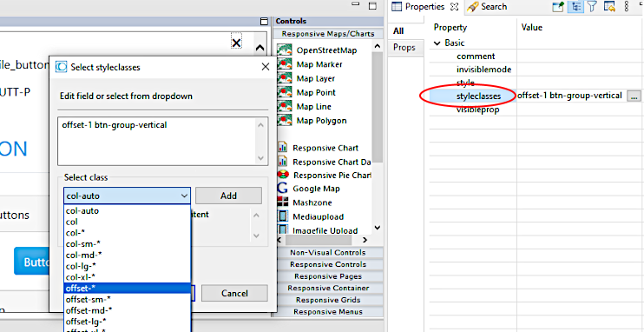Select col-sm-* in the class list
Image resolution: width=644 pixels, height=332 pixels.
[128, 243]
